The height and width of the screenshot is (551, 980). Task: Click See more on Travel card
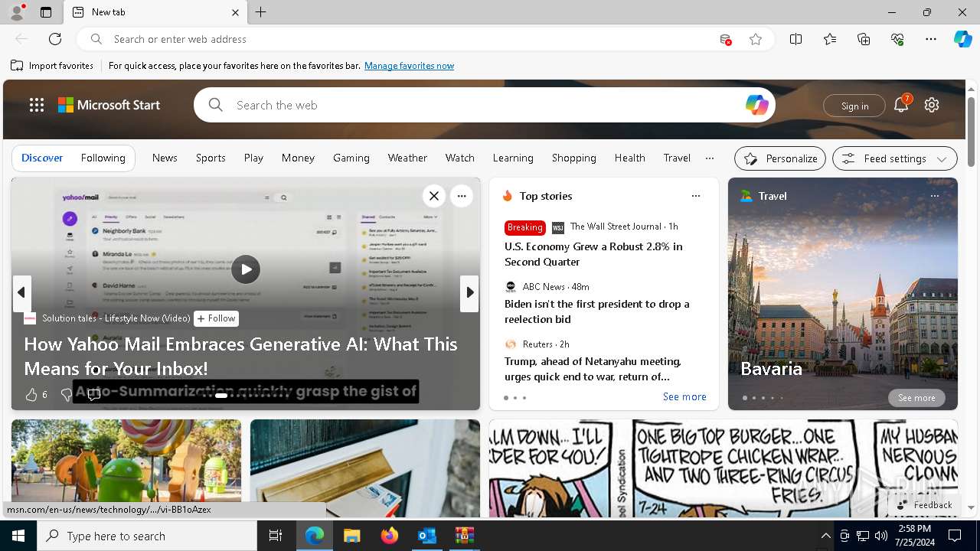916,398
